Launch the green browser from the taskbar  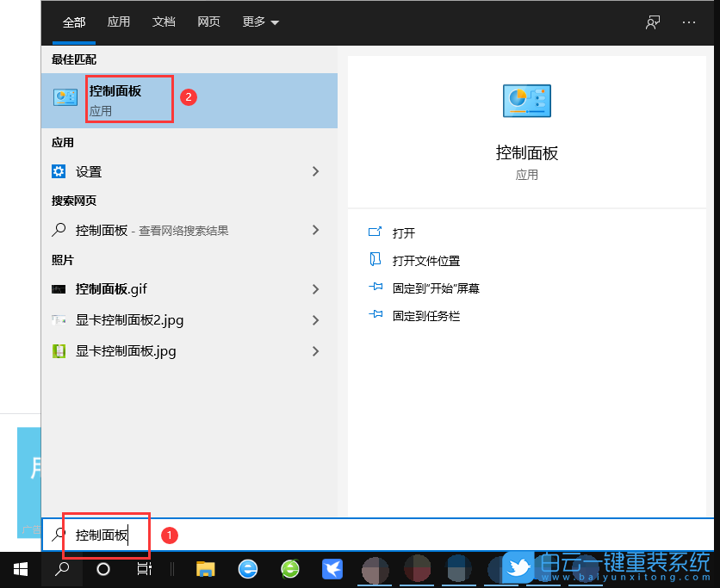(x=289, y=569)
